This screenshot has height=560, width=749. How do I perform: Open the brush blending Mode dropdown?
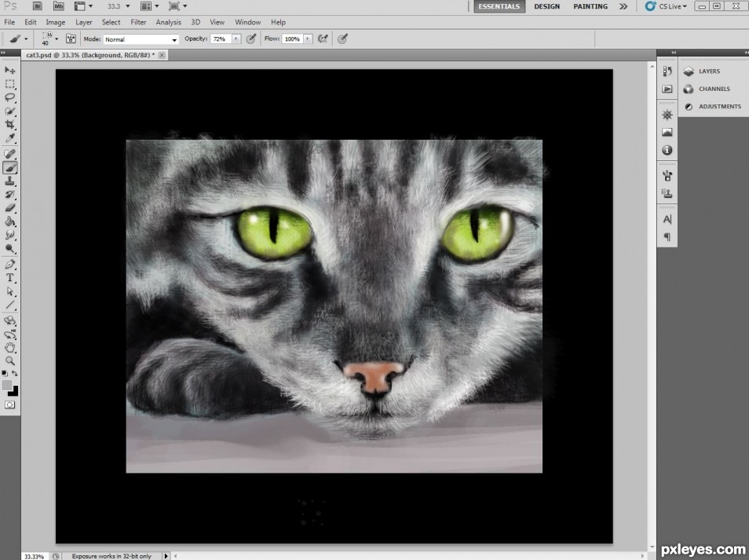(x=141, y=39)
